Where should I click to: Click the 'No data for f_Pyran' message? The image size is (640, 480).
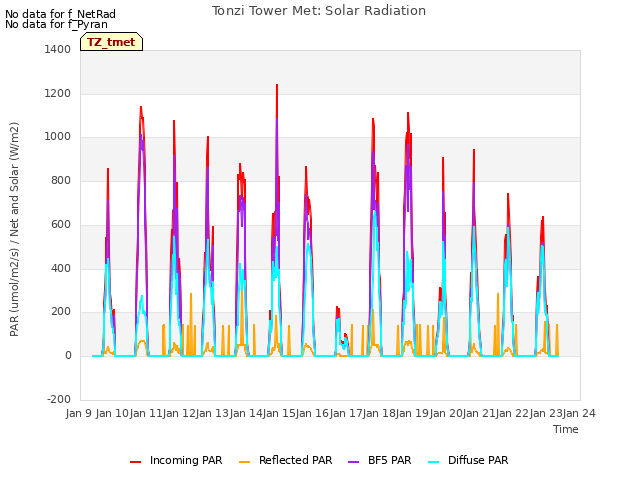56,24
